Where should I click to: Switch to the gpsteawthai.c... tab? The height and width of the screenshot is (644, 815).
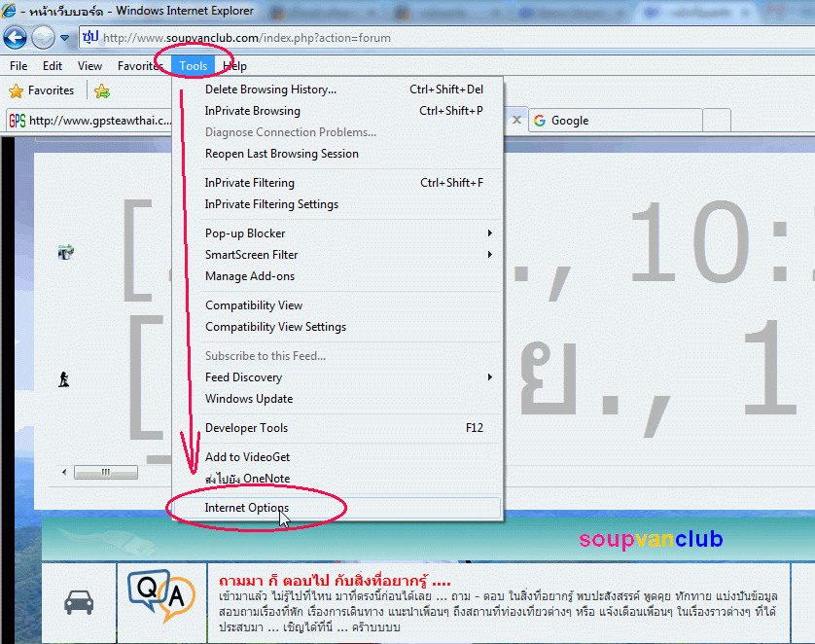[89, 121]
